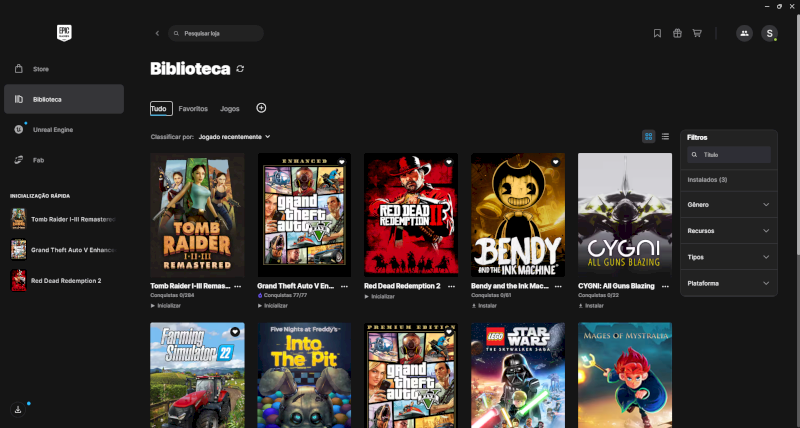Add a new collection with plus icon
The image size is (800, 428).
(x=261, y=108)
